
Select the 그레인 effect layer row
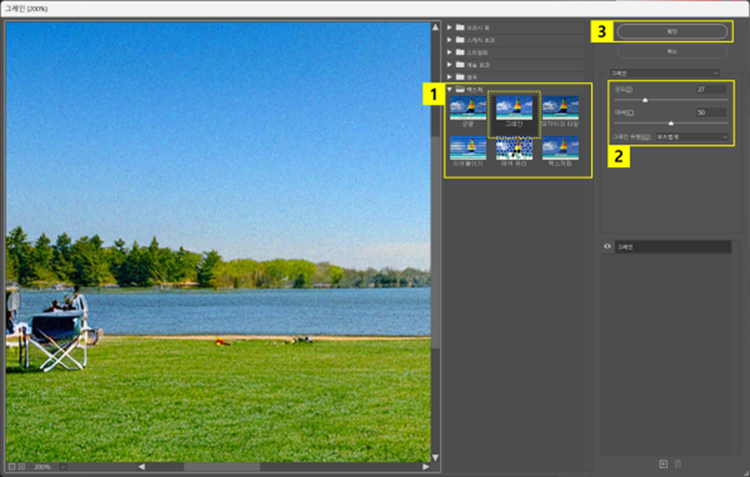[x=673, y=247]
